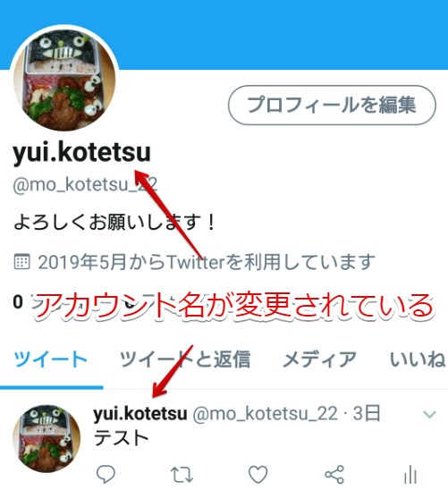The width and height of the screenshot is (448, 490).
Task: Click the 3日 tweet timestamp
Action: pyautogui.click(x=367, y=413)
